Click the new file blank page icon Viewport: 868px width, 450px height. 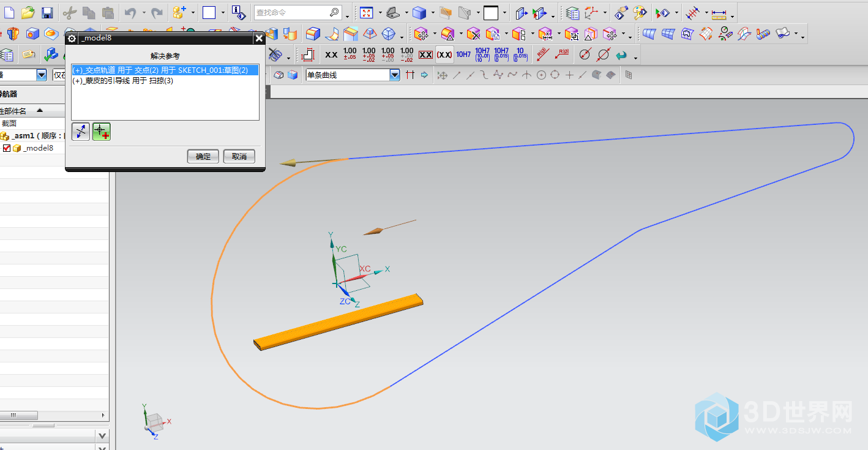pos(9,12)
